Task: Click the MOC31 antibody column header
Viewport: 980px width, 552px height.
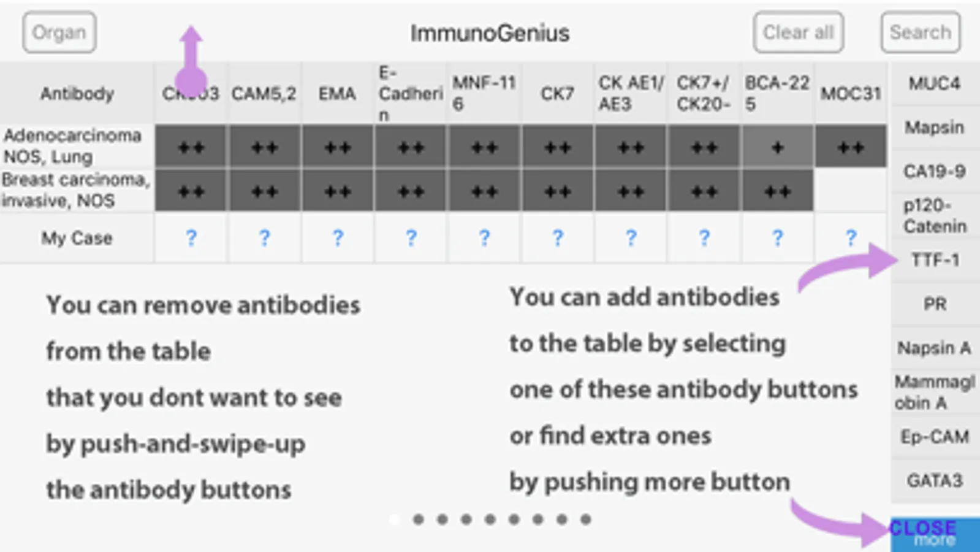Action: (x=851, y=94)
